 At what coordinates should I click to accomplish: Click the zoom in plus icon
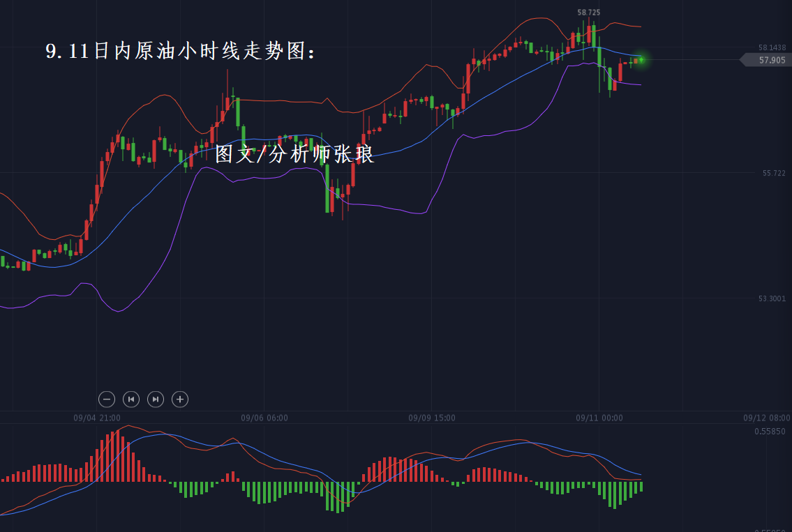point(180,399)
